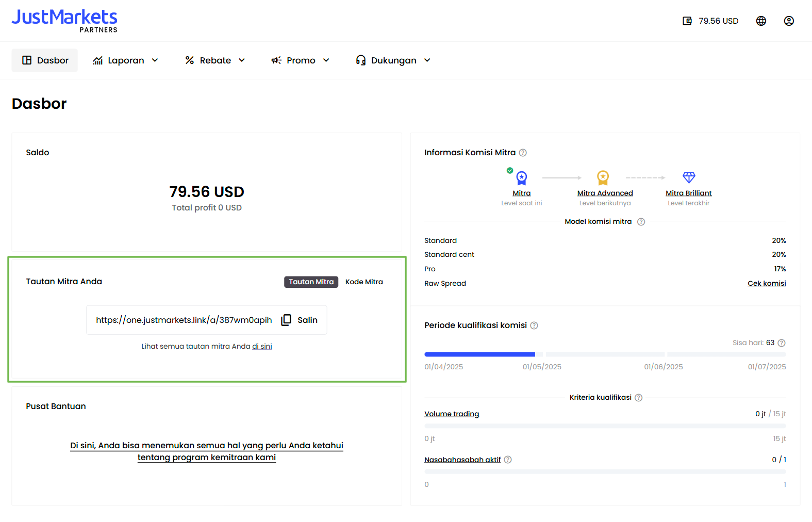Click the JustMarkets Partners logo

[x=64, y=21]
